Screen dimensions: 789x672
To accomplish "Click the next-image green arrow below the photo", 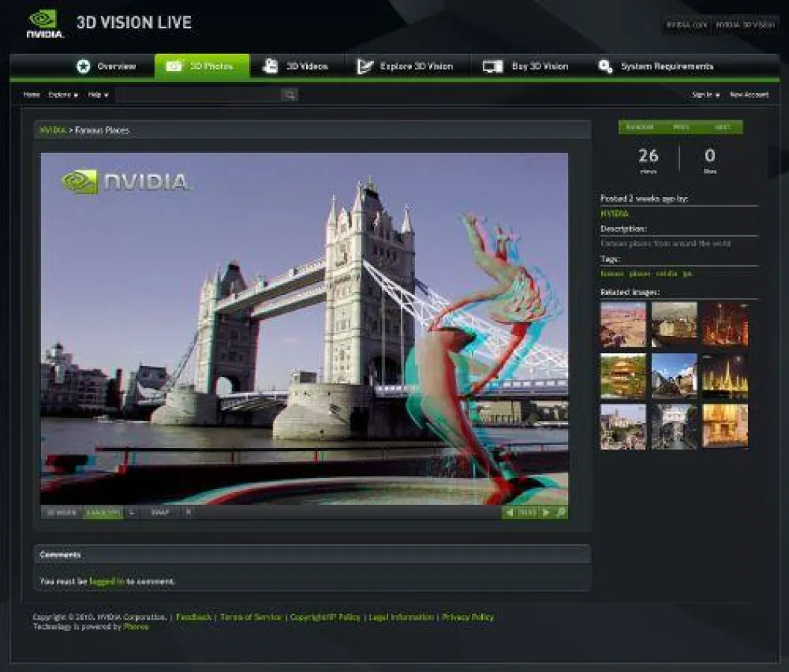I will [546, 513].
